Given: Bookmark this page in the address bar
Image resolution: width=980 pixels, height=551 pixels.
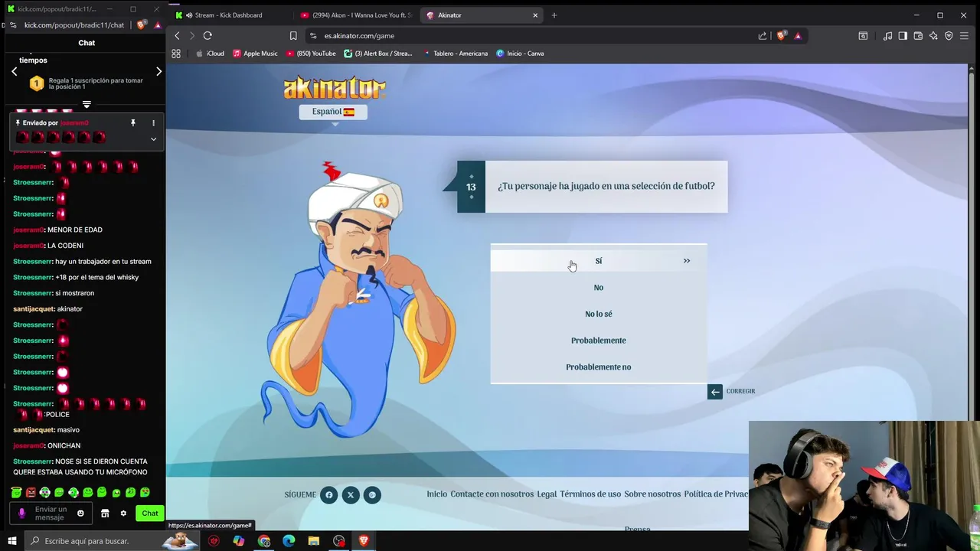Looking at the screenshot, I should point(293,36).
